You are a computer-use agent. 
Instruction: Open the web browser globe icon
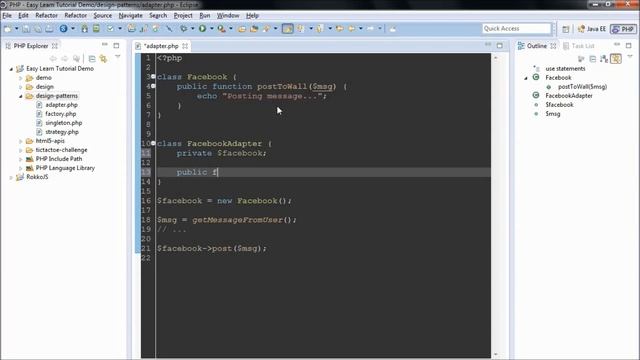point(63,29)
